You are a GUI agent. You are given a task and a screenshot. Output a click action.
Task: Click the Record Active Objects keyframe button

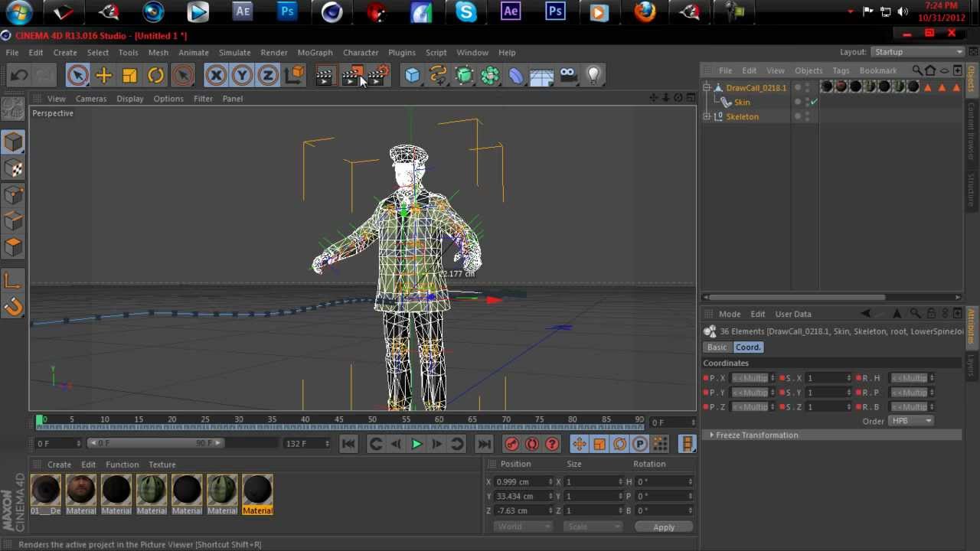pos(511,444)
